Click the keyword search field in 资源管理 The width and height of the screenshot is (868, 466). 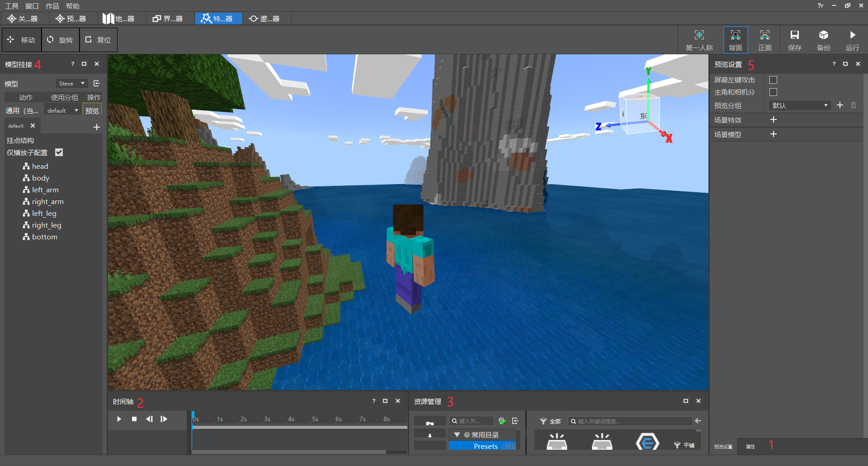[630, 421]
